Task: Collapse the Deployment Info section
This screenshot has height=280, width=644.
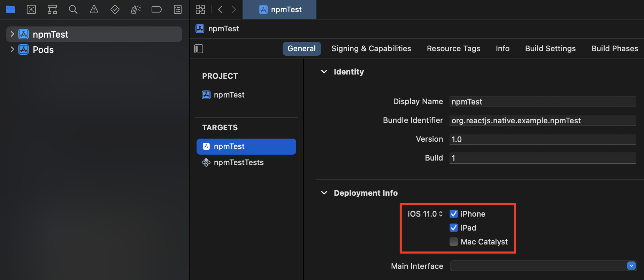Action: (x=324, y=193)
